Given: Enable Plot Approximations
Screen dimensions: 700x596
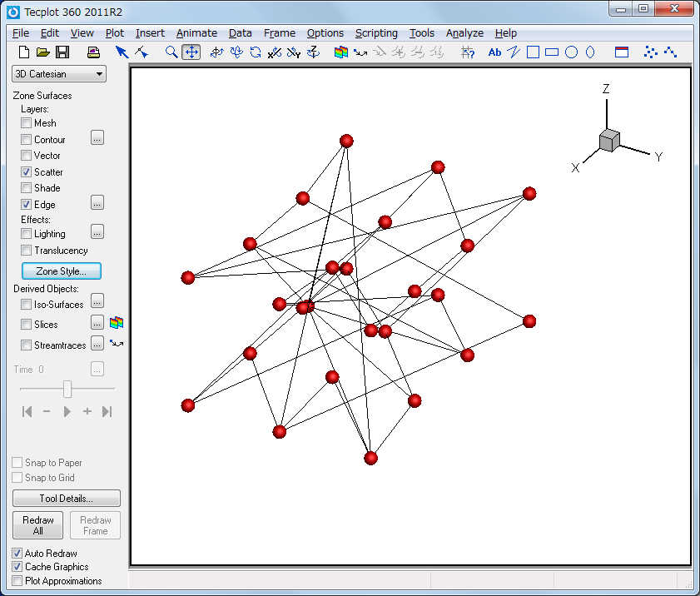Looking at the screenshot, I should pyautogui.click(x=17, y=581).
